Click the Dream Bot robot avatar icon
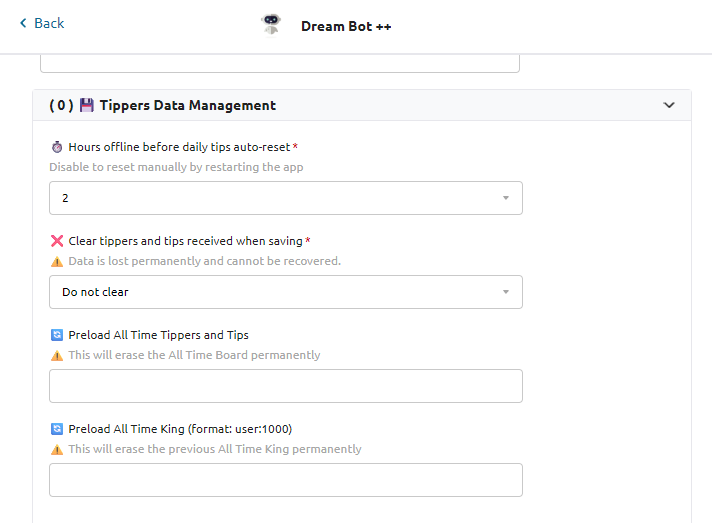 click(272, 25)
